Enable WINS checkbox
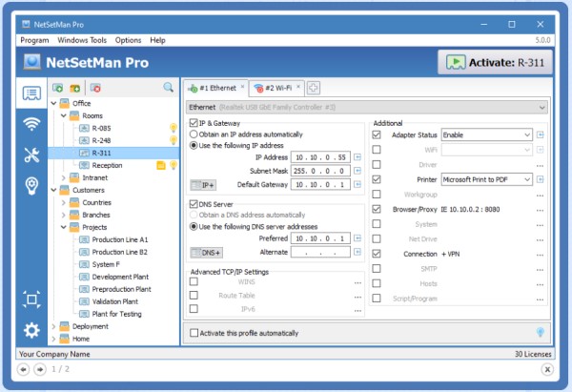This screenshot has width=572, height=392. pyautogui.click(x=194, y=281)
